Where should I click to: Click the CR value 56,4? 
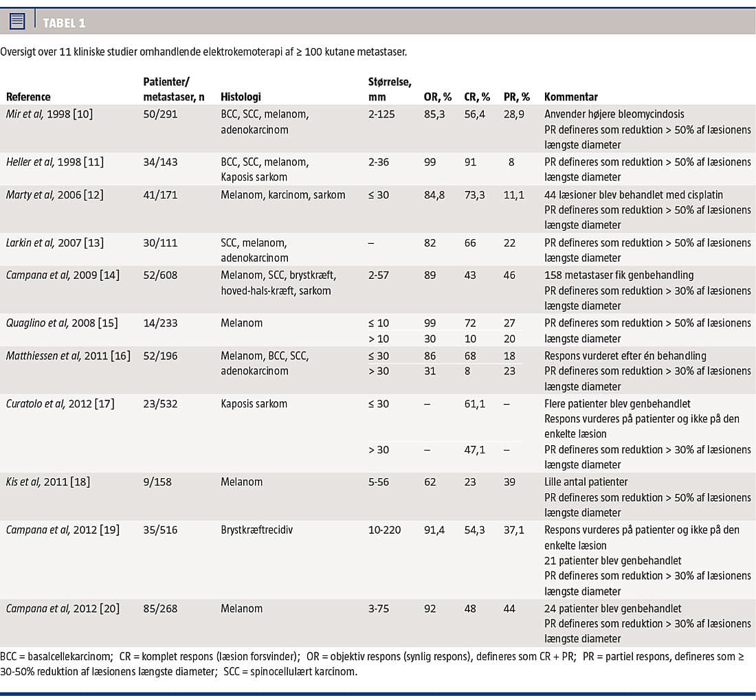pos(475,114)
